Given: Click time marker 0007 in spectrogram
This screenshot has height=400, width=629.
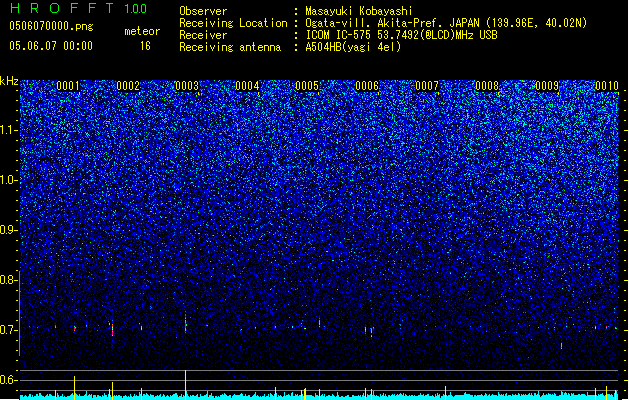Looking at the screenshot, I should [427, 86].
